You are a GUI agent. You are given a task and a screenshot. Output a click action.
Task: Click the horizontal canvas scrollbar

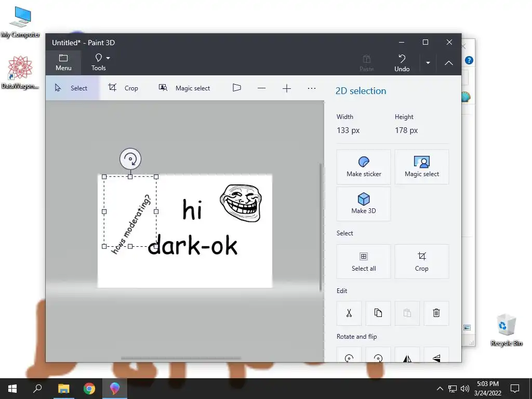click(x=181, y=358)
